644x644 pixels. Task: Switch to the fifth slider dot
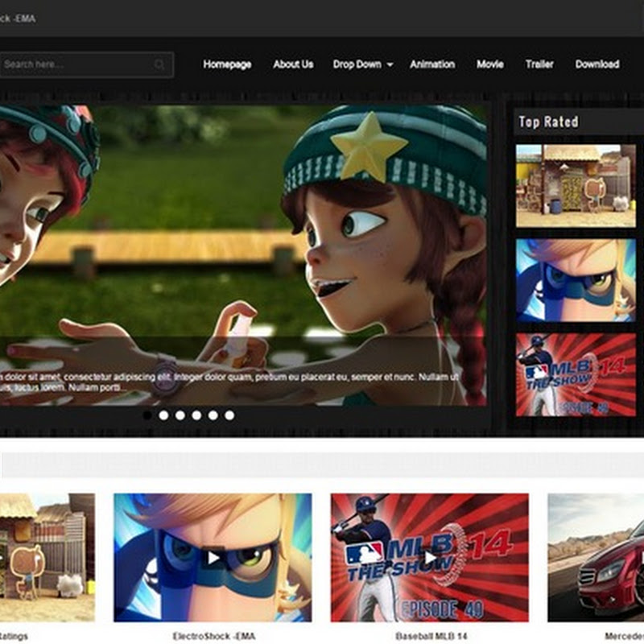point(213,415)
